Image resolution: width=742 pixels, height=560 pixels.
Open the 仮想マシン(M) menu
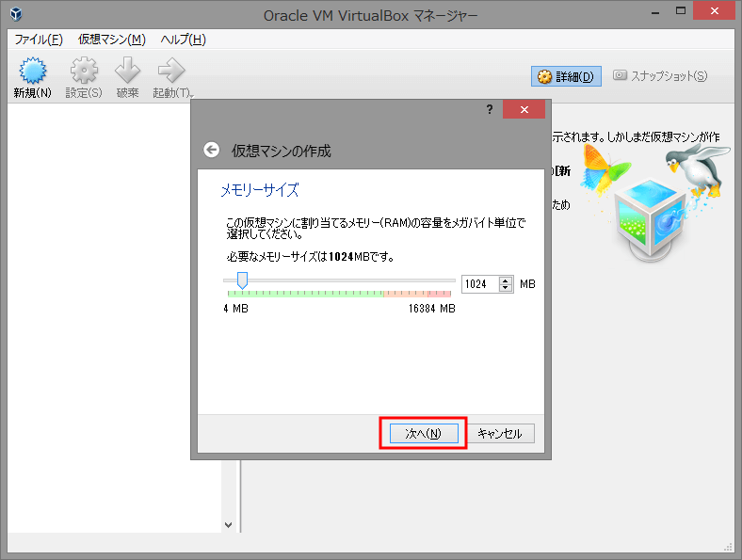(x=112, y=40)
